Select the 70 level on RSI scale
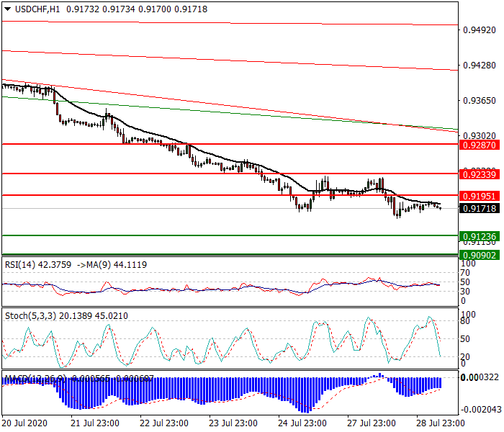The image size is (504, 432). click(x=465, y=273)
